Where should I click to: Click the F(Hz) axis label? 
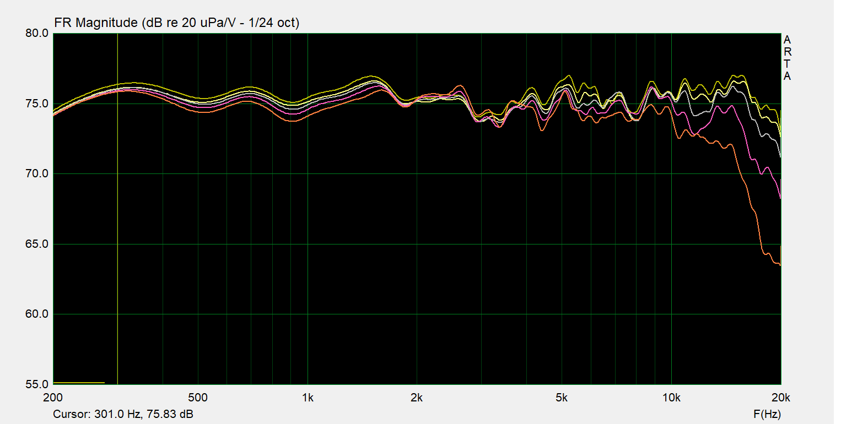[767, 414]
